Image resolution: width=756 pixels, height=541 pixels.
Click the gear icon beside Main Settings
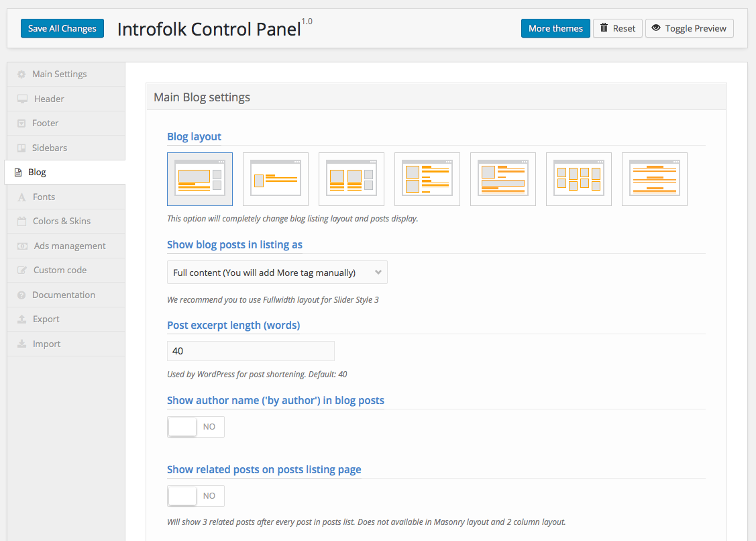click(21, 75)
